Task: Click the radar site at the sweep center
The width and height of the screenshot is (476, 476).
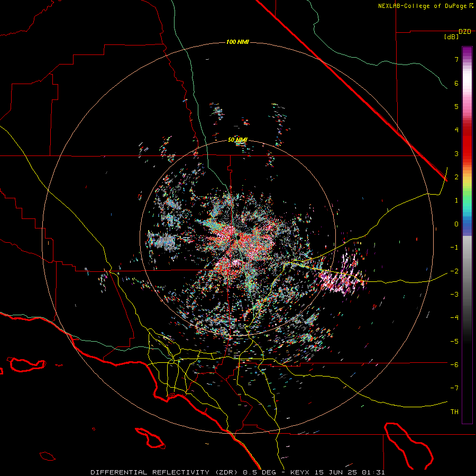Action: tap(237, 237)
